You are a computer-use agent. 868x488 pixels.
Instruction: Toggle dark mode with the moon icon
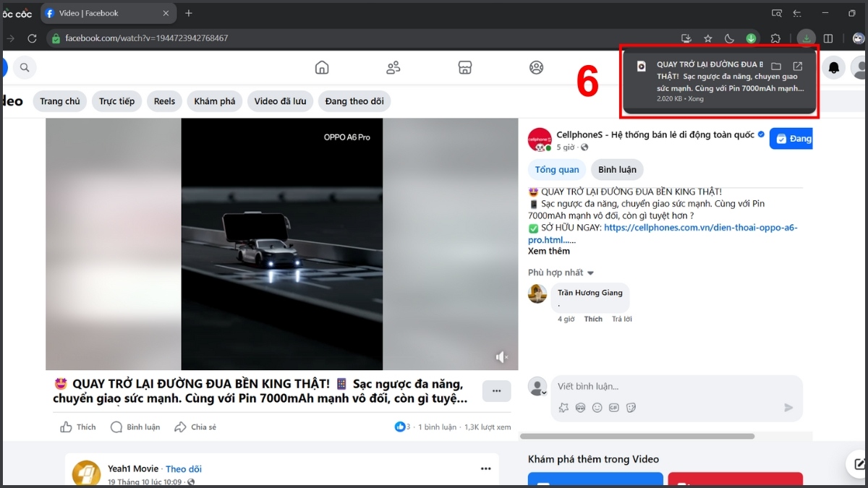pyautogui.click(x=729, y=38)
